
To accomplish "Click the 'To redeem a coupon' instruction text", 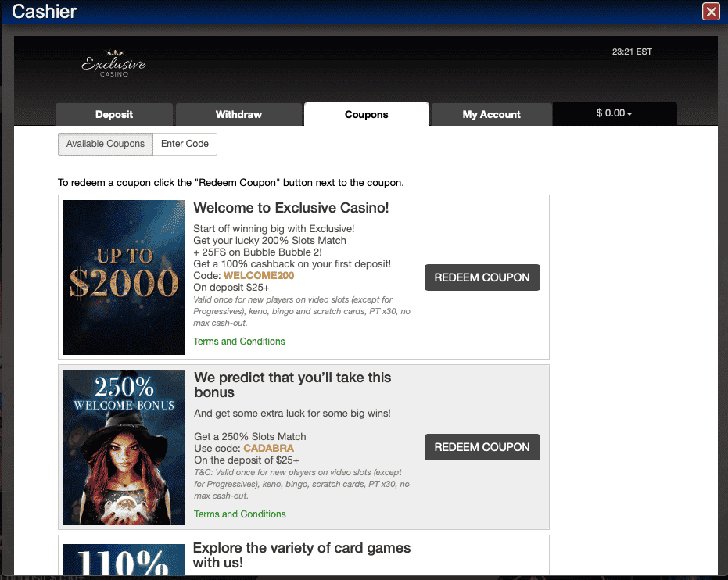I will click(x=231, y=183).
